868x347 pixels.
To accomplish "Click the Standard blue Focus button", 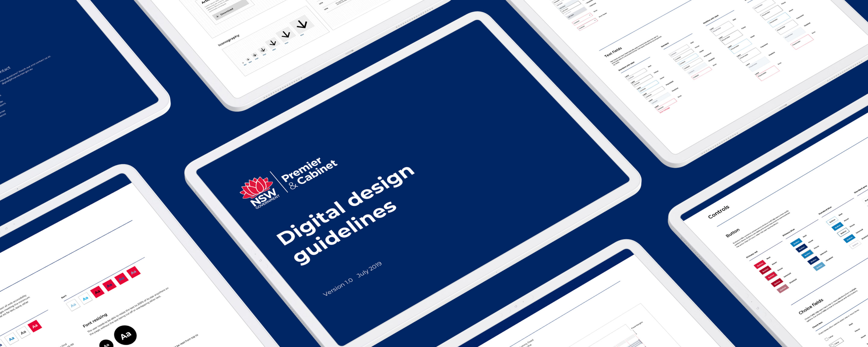I will (x=843, y=232).
